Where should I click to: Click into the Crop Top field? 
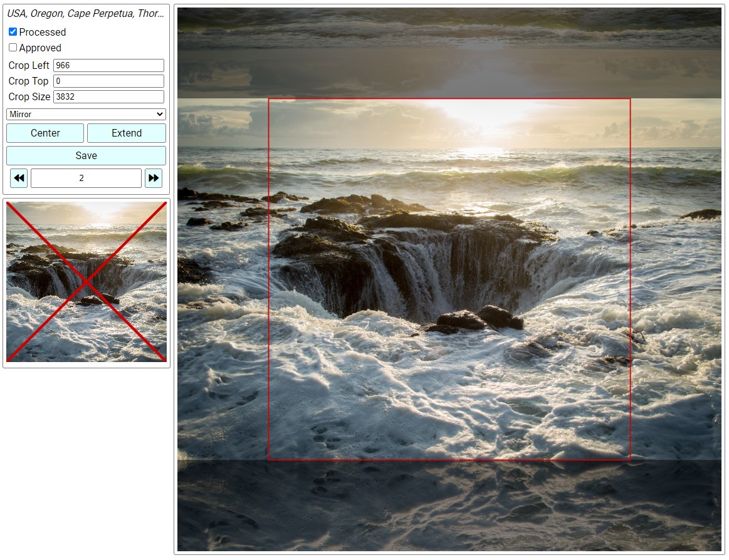pos(108,81)
